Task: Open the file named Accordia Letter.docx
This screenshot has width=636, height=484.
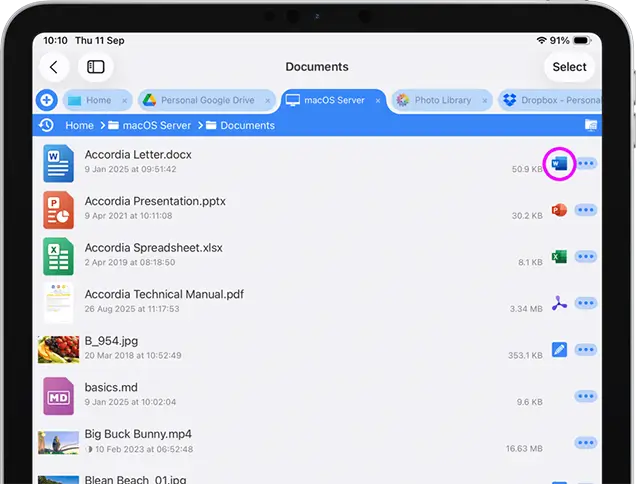Action: tap(138, 155)
